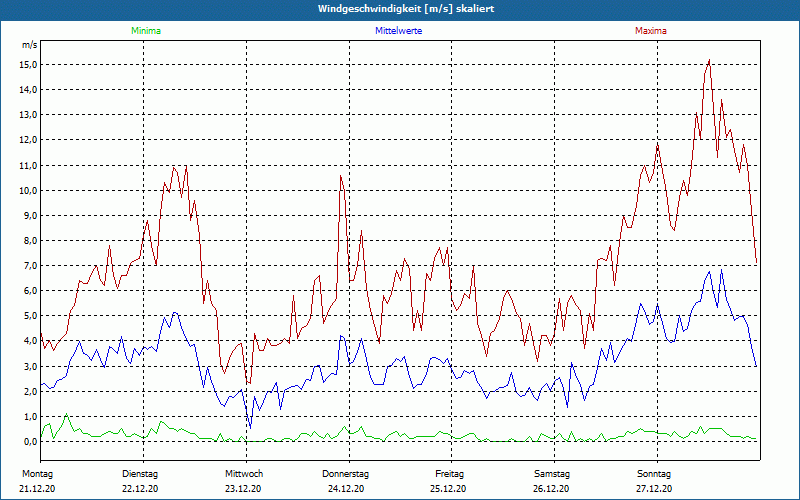Click the date '23.12.20'
Image resolution: width=800 pixels, height=500 pixels.
coord(243,489)
